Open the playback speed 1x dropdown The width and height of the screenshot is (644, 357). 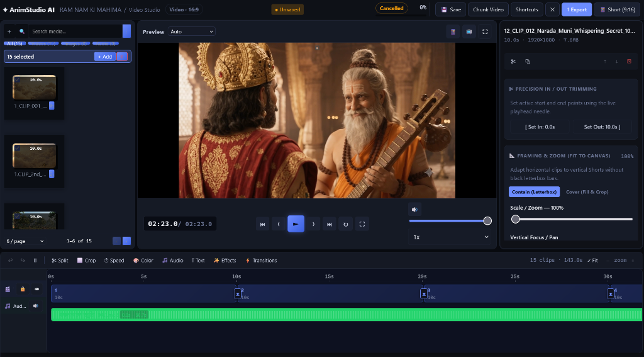(x=450, y=237)
